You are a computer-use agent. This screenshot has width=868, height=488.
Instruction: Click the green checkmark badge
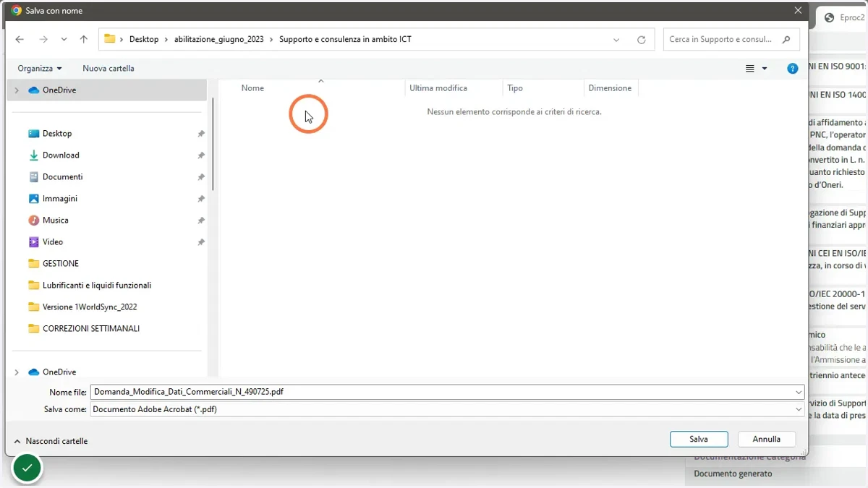27,468
